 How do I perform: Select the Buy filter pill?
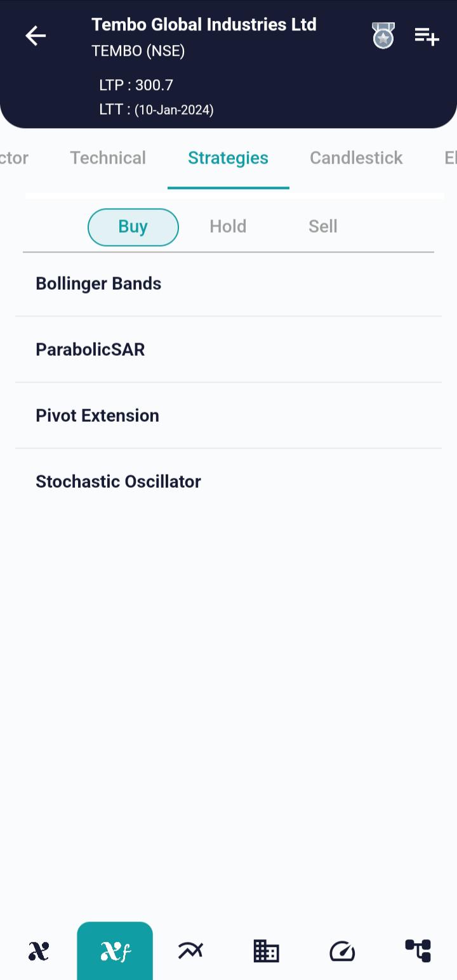pyautogui.click(x=133, y=227)
